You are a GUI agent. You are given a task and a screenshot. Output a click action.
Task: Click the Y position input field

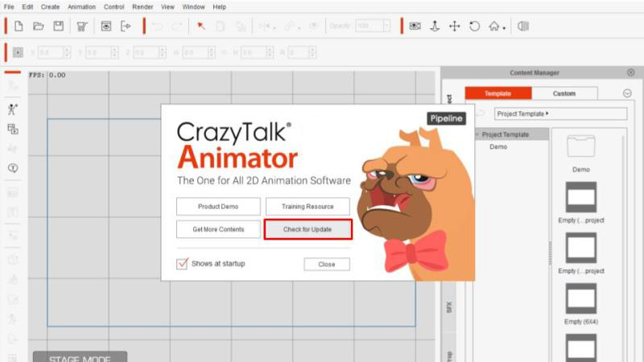click(x=97, y=52)
